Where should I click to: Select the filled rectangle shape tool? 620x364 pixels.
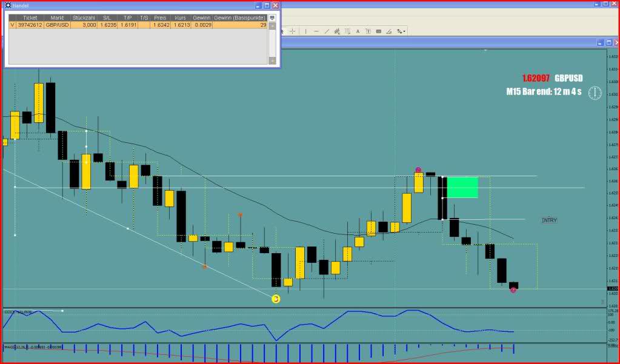pyautogui.click(x=378, y=31)
